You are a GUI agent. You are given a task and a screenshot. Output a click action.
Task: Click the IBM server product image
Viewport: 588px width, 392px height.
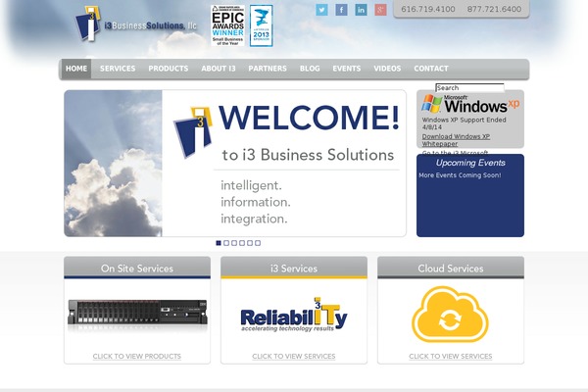[137, 313]
